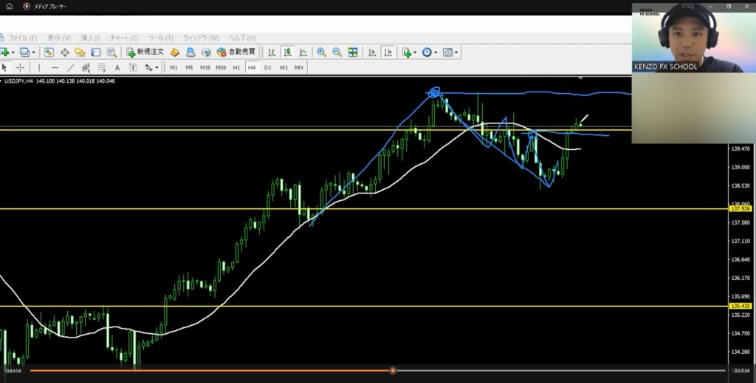Select the equidistant channel tool
Image resolution: width=756 pixels, height=383 pixels.
tap(86, 68)
